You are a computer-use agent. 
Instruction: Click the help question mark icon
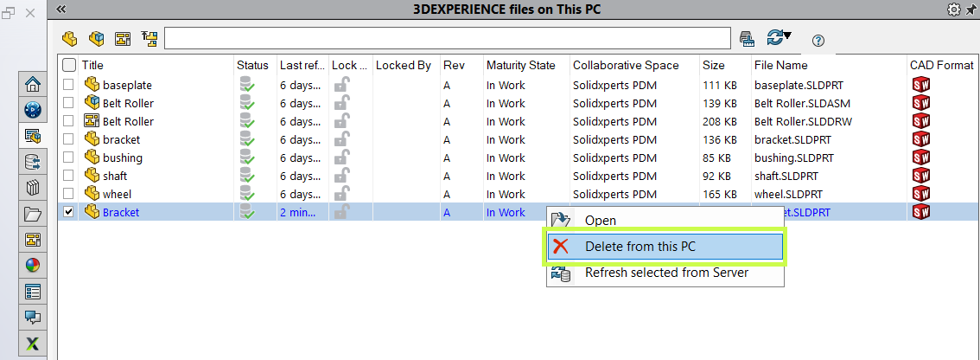(x=818, y=41)
